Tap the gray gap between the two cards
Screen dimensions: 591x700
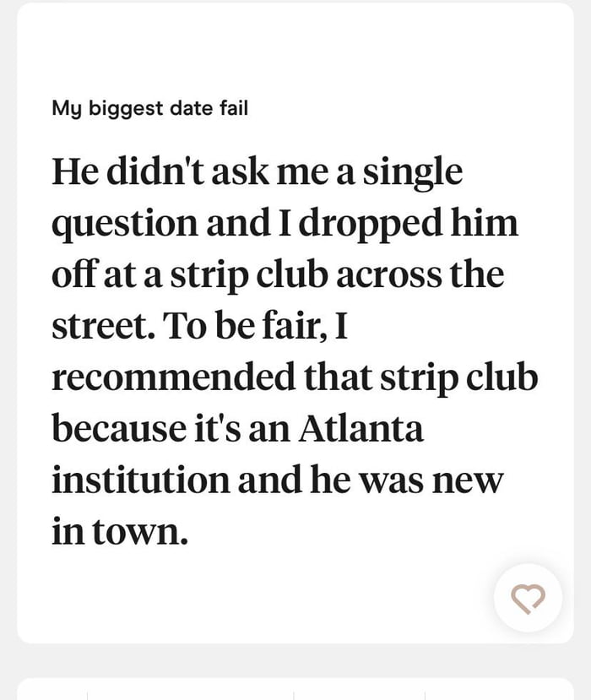point(295,659)
